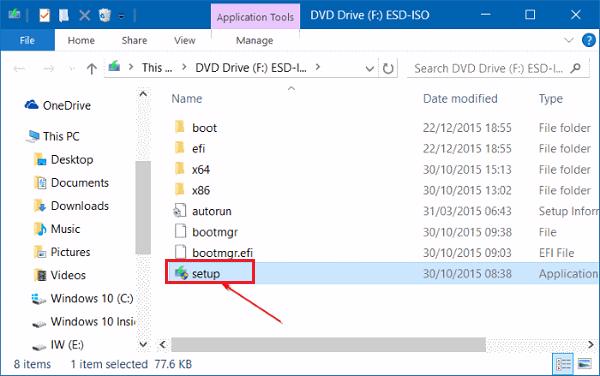The height and width of the screenshot is (376, 600).
Task: Select OneDrive in the navigation pane
Action: coord(58,105)
